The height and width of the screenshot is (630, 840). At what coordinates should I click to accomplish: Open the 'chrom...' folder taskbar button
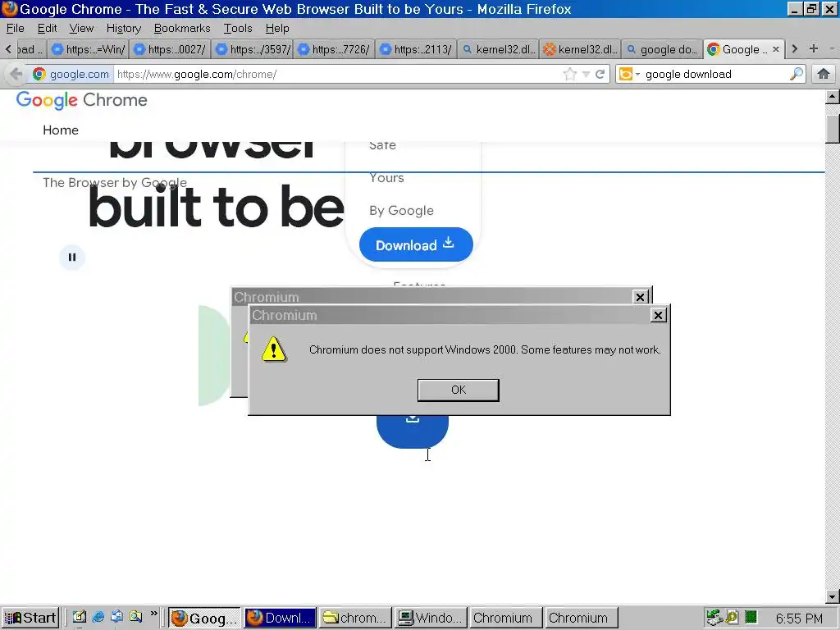(x=356, y=619)
